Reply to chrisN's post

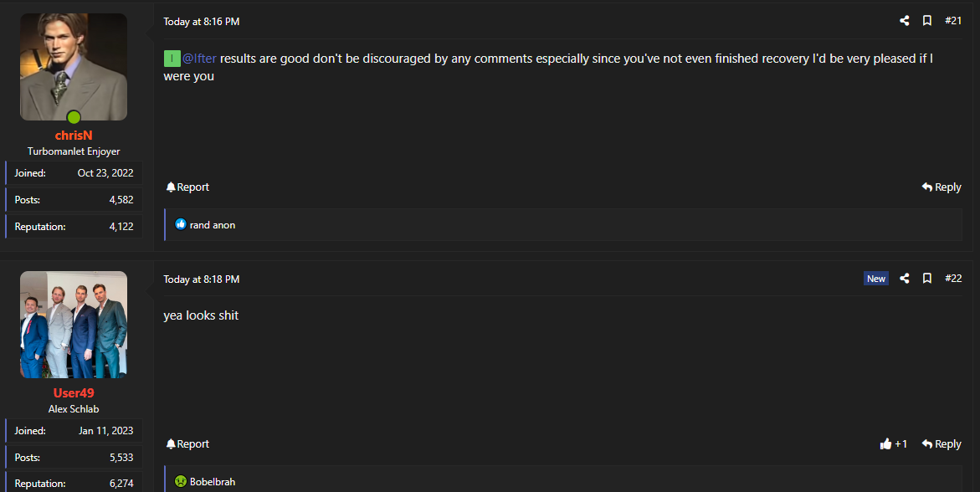coord(942,187)
